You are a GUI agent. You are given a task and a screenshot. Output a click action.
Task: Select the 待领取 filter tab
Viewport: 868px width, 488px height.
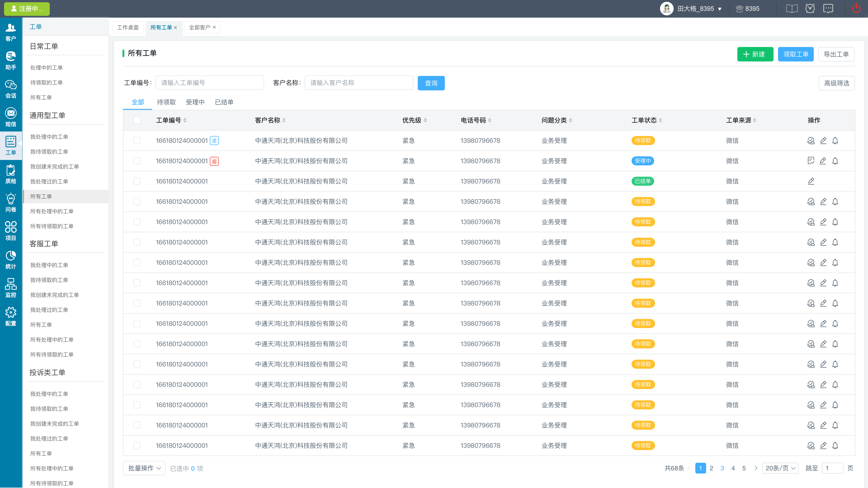166,102
